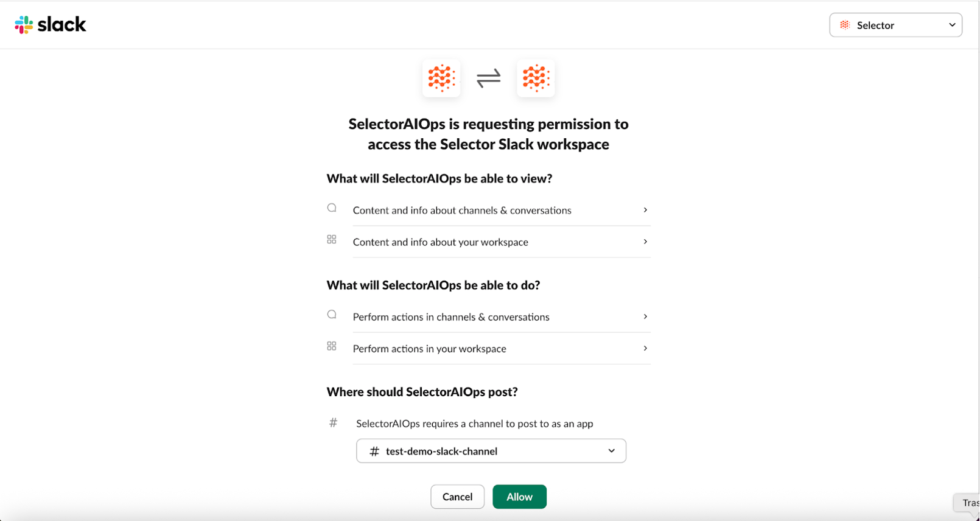Click the speech bubble icon beside channel actions permission
Viewport: 980px width, 521px height.
[332, 314]
